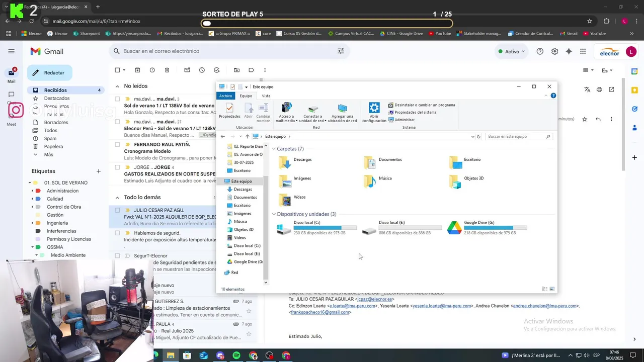Open Propiedades in the Explorer ribbon

tap(229, 111)
